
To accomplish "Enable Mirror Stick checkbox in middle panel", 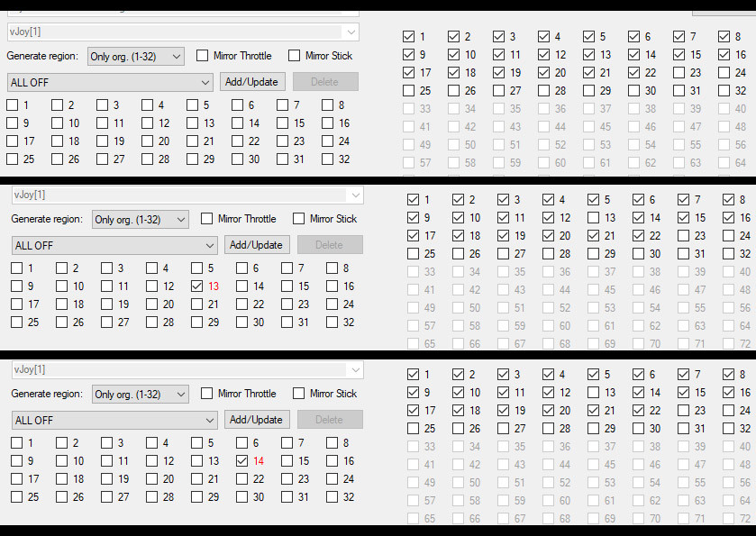I will (298, 218).
